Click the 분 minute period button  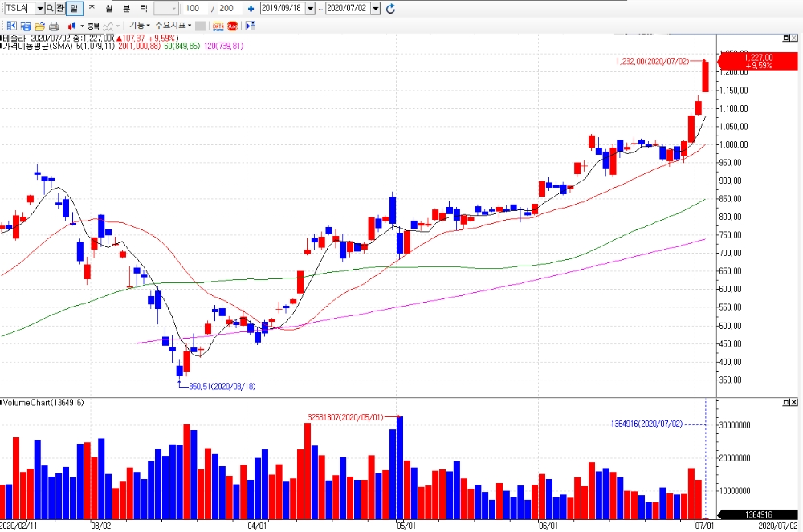point(127,8)
